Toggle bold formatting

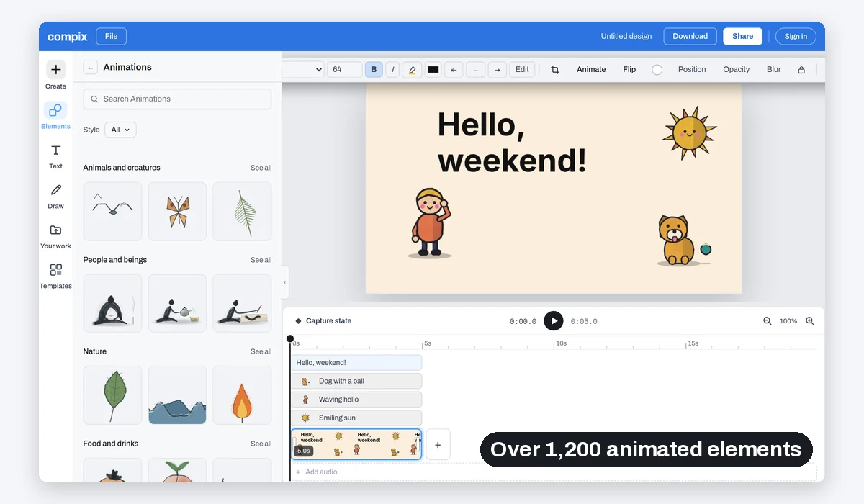coord(374,70)
